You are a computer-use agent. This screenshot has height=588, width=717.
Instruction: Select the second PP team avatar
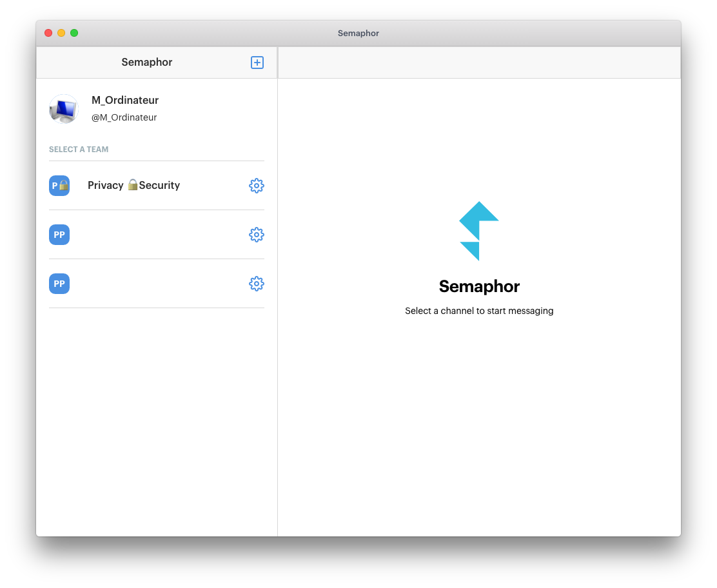pos(59,284)
